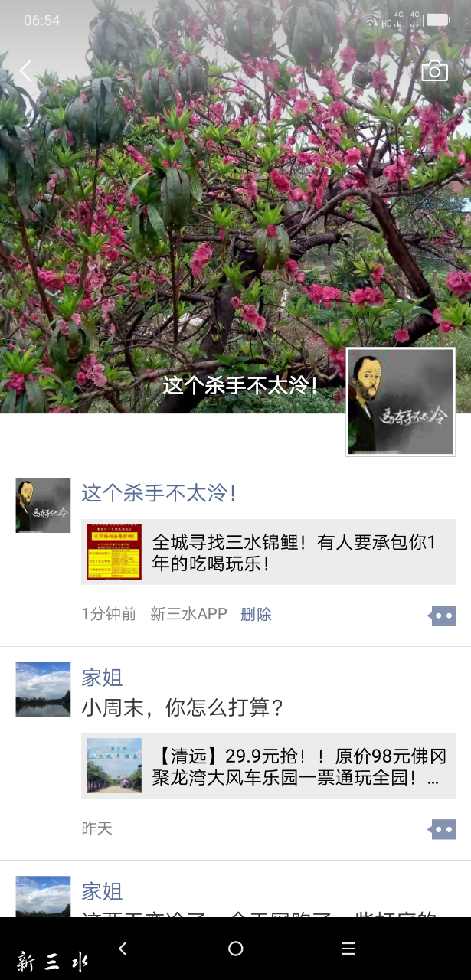Tap the Android home circle button
Image resolution: width=471 pixels, height=980 pixels.
(236, 949)
